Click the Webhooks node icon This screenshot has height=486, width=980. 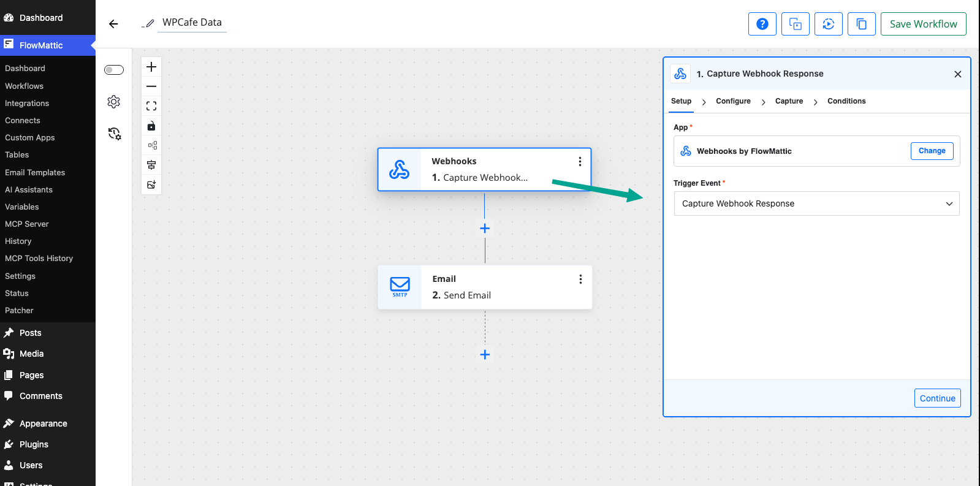(x=400, y=169)
